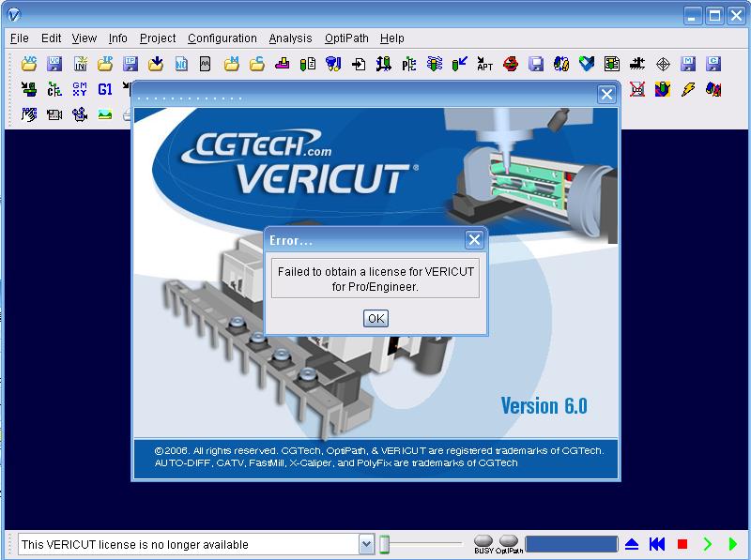Click the tool with blue waves icon

tap(435, 64)
